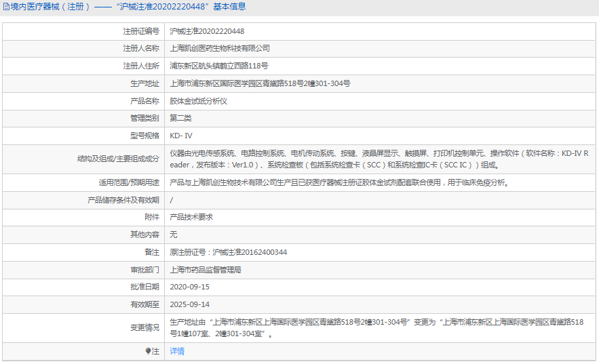The height and width of the screenshot is (364, 599).
Task: Select department 上海市药品监督管理局
Action: coord(205,270)
